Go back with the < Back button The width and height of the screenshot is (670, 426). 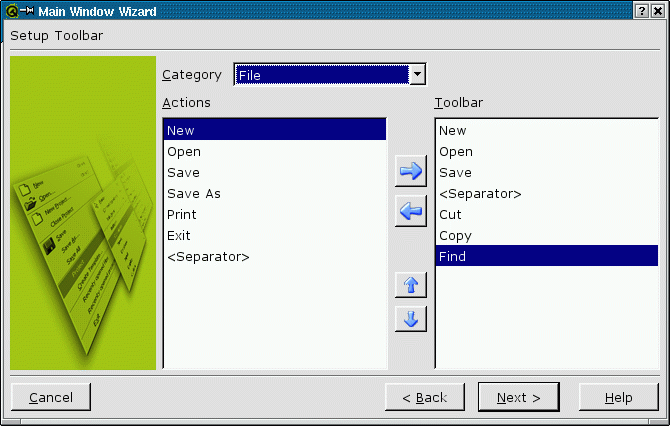[425, 397]
